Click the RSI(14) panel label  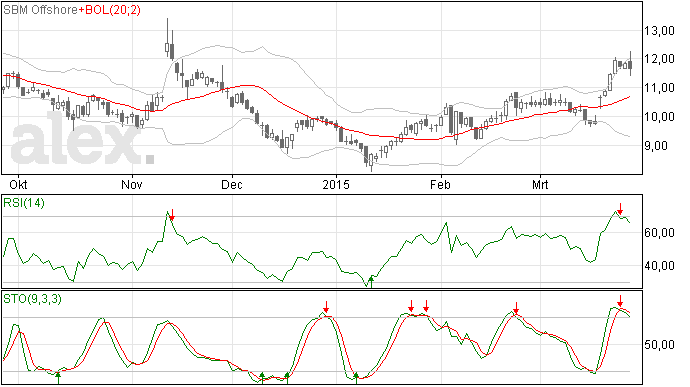point(24,203)
